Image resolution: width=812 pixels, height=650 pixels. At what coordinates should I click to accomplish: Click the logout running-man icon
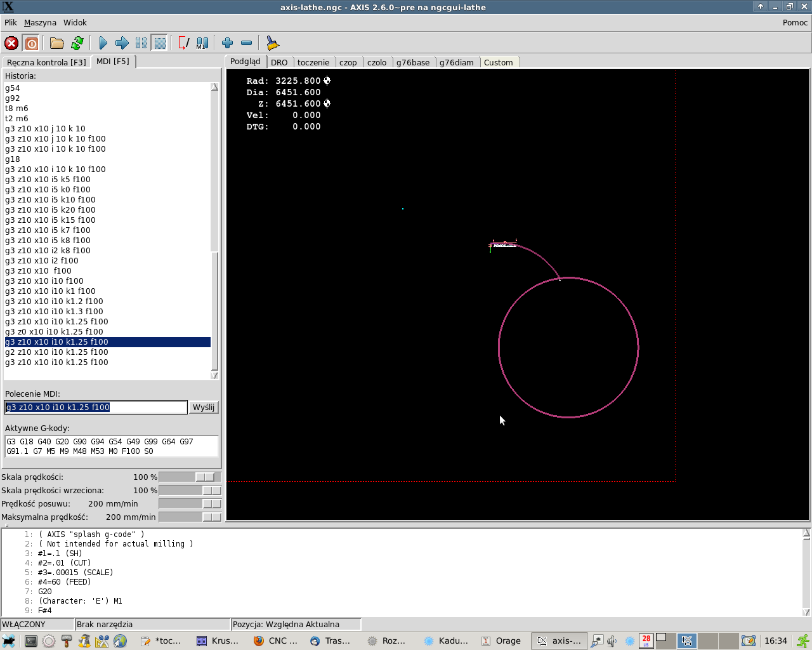click(803, 641)
